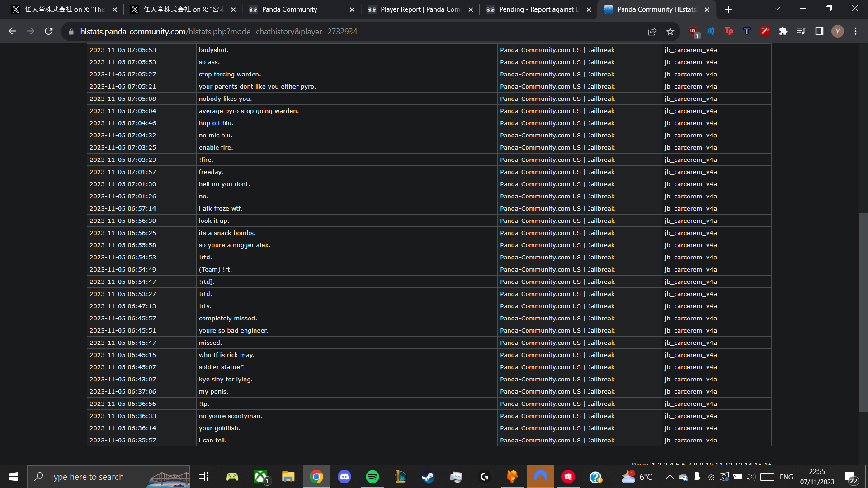Expand the hidden system tray icons
The image size is (868, 488).
(670, 477)
